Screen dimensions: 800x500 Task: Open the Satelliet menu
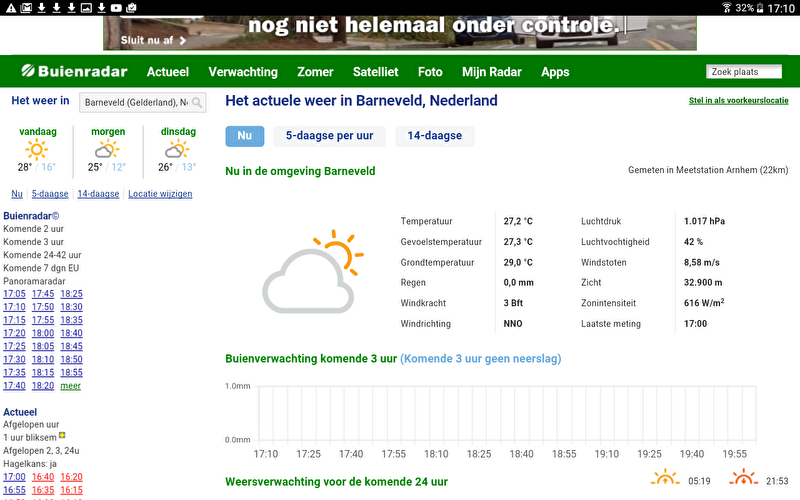pyautogui.click(x=376, y=72)
